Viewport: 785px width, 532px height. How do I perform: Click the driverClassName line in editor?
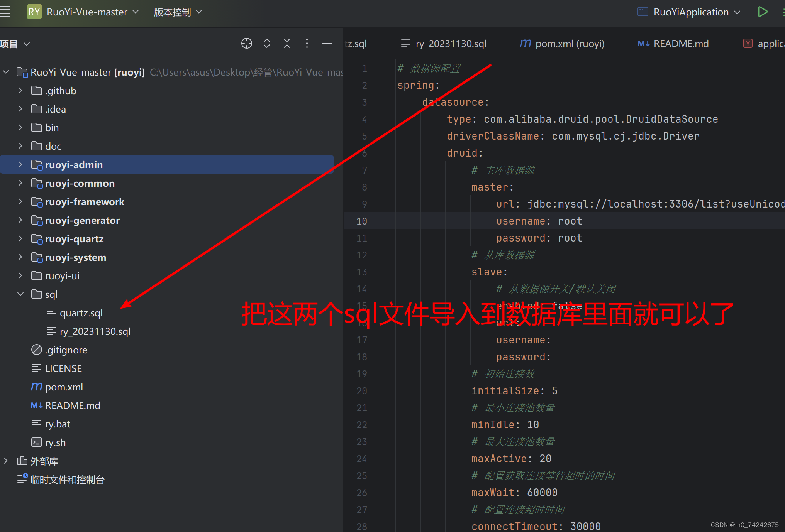[x=573, y=136]
